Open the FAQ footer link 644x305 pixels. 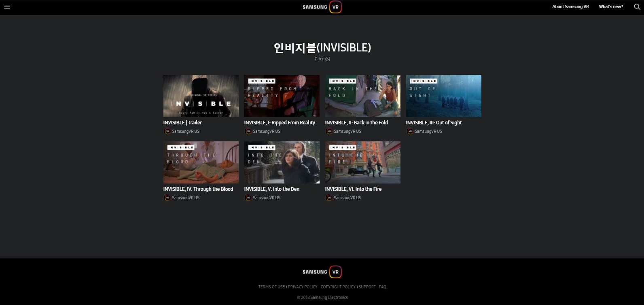[x=383, y=287]
